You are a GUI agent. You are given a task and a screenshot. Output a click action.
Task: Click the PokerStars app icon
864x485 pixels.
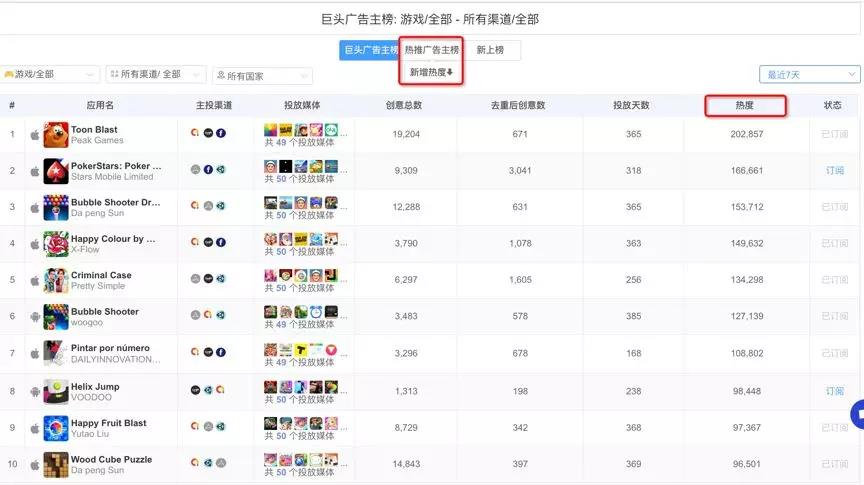[56, 171]
